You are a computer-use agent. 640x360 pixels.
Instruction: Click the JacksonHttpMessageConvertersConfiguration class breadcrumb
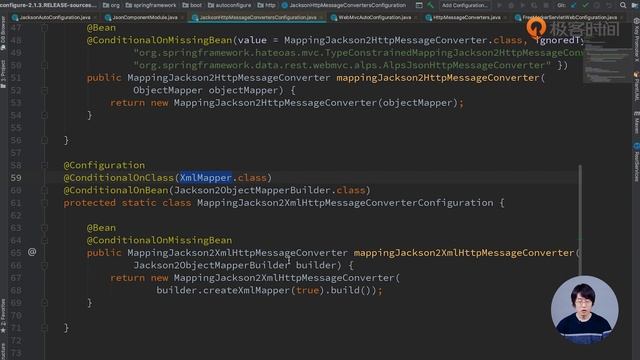click(x=344, y=5)
